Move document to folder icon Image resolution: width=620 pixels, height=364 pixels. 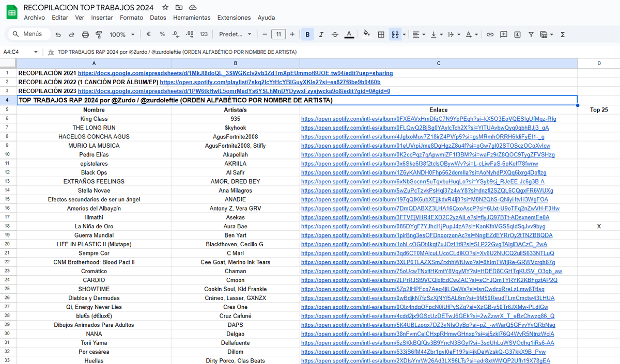[179, 8]
